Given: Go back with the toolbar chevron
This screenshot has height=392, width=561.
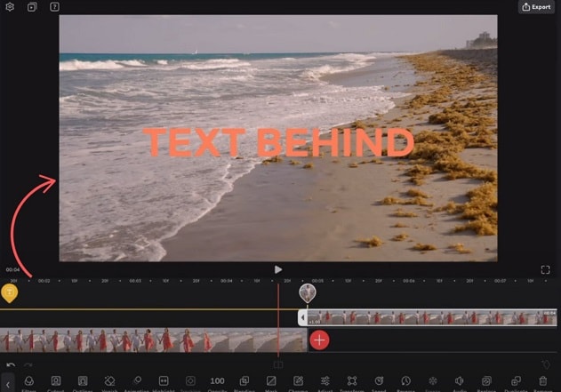Looking at the screenshot, I should tap(8, 384).
